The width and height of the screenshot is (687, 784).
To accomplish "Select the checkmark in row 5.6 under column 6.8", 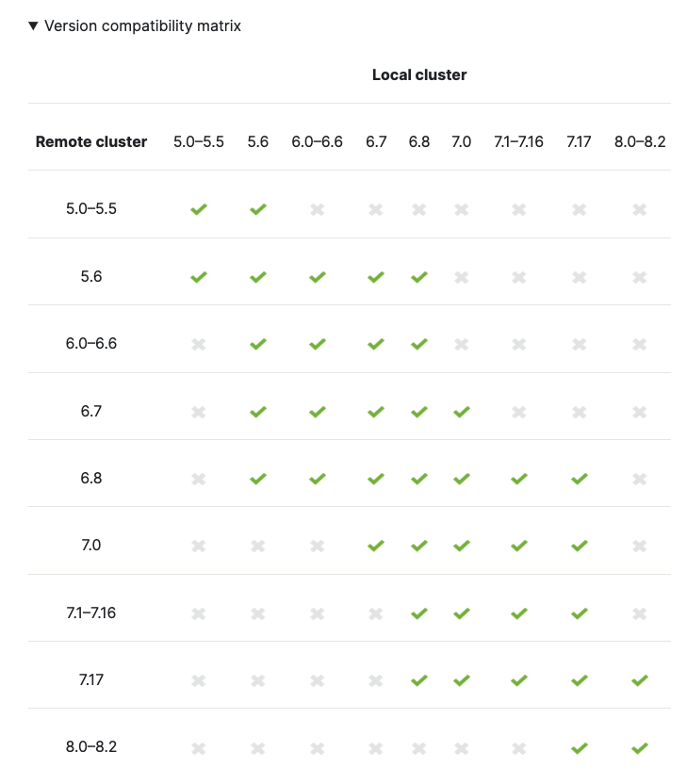I will pyautogui.click(x=419, y=277).
